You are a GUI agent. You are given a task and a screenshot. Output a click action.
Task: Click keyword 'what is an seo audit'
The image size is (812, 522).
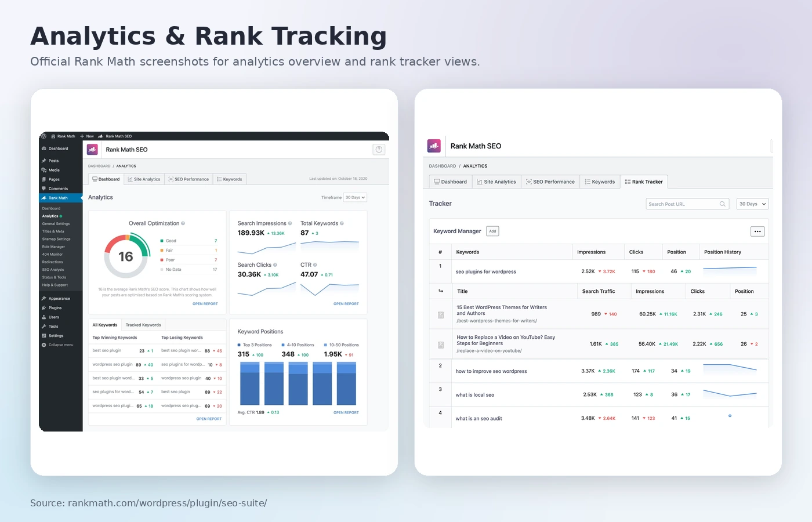479,419
